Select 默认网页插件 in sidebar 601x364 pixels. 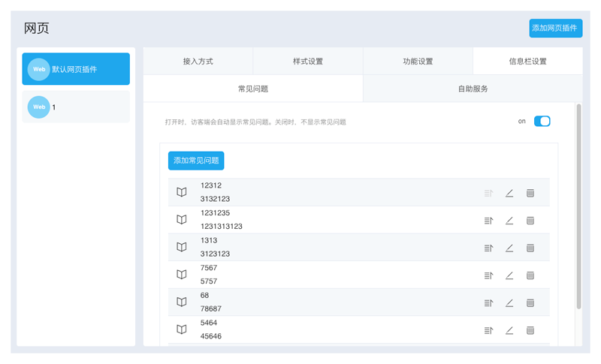pos(76,69)
